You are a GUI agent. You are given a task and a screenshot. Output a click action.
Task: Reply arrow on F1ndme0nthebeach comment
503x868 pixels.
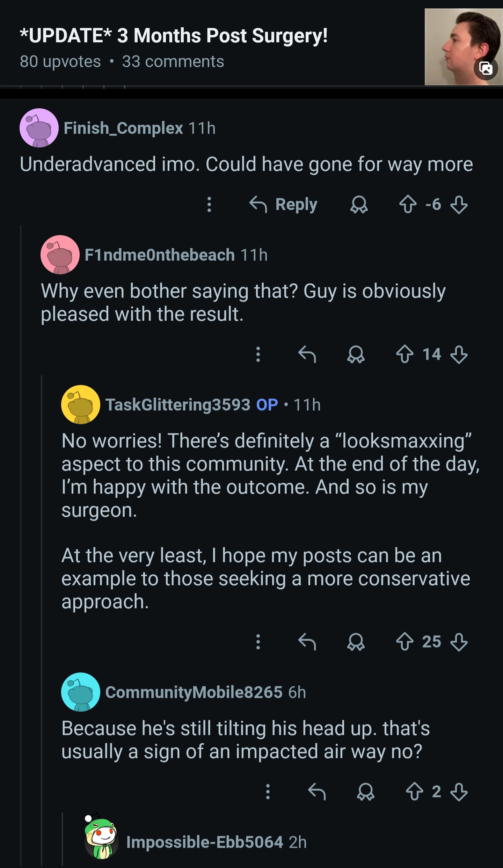307,354
